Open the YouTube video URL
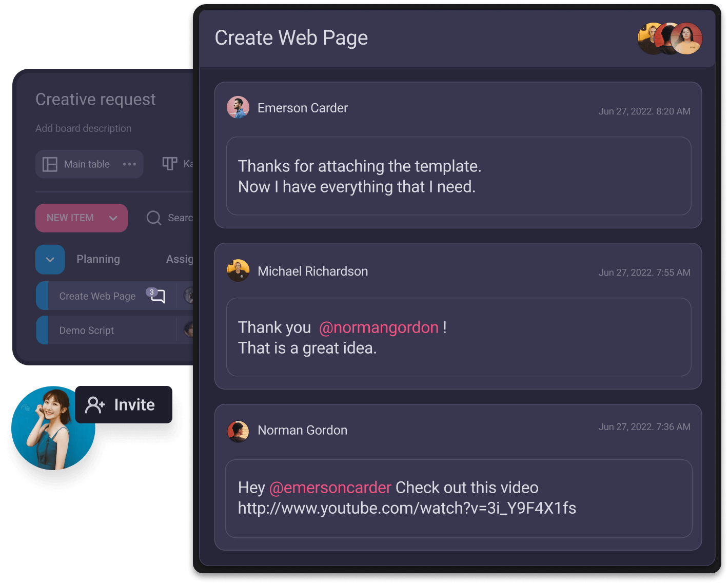The height and width of the screenshot is (583, 728). [x=407, y=508]
